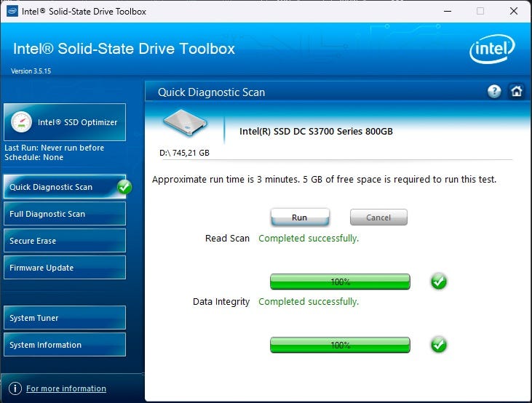Viewport: 532px width, 403px height.
Task: Click the 'Quick Diagnostic Scan' panel heading
Action: click(x=211, y=92)
